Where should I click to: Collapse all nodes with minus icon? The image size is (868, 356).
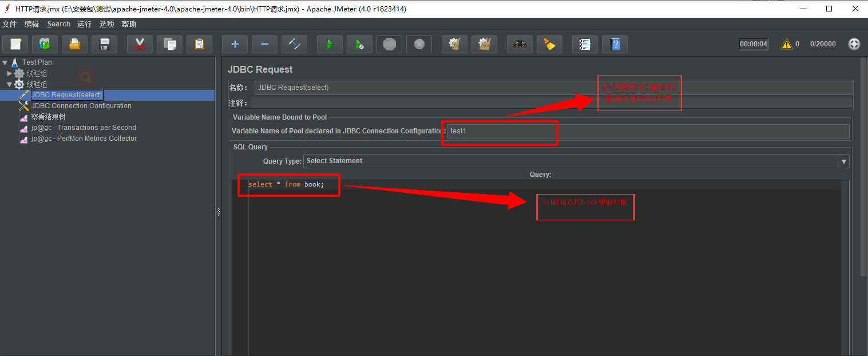point(264,44)
